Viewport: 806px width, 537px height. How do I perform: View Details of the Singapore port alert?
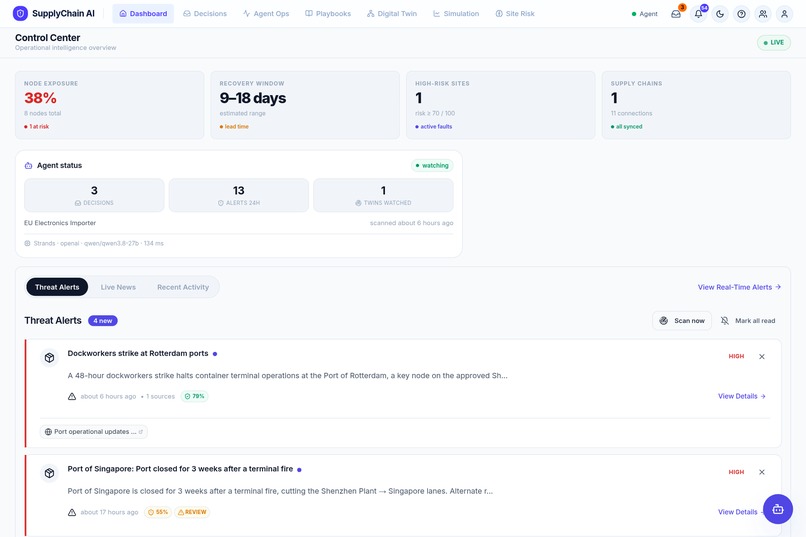(x=738, y=512)
